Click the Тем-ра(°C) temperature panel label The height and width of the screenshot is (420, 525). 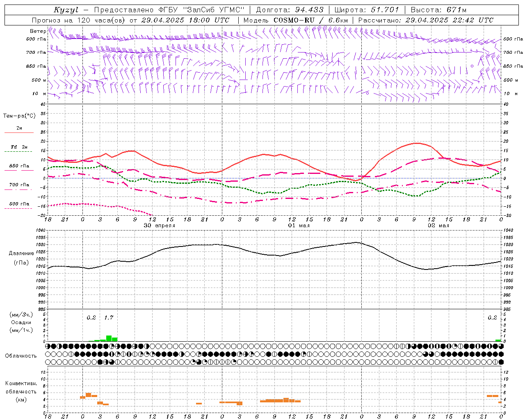pyautogui.click(x=19, y=116)
